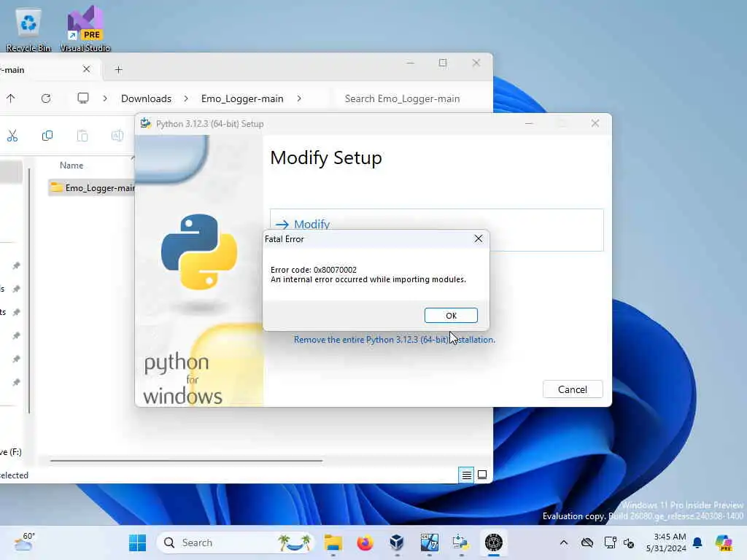Screen dimensions: 747x560
Task: Click the Remove entire Python installation link
Action: (395, 340)
